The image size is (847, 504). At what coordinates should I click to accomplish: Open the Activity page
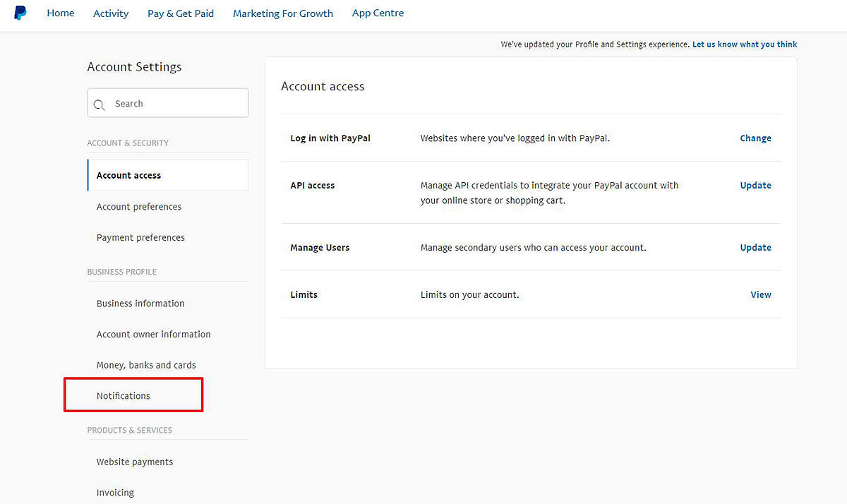pos(110,13)
